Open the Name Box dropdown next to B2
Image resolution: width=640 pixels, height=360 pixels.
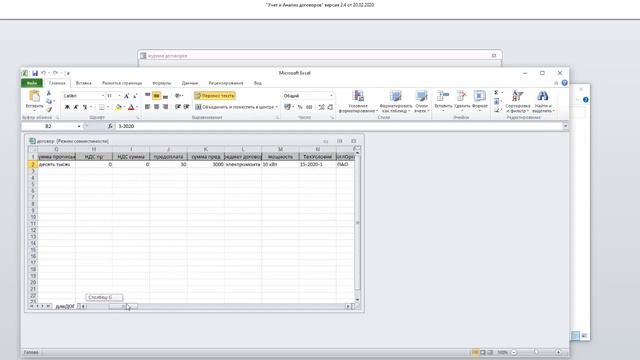pyautogui.click(x=79, y=127)
